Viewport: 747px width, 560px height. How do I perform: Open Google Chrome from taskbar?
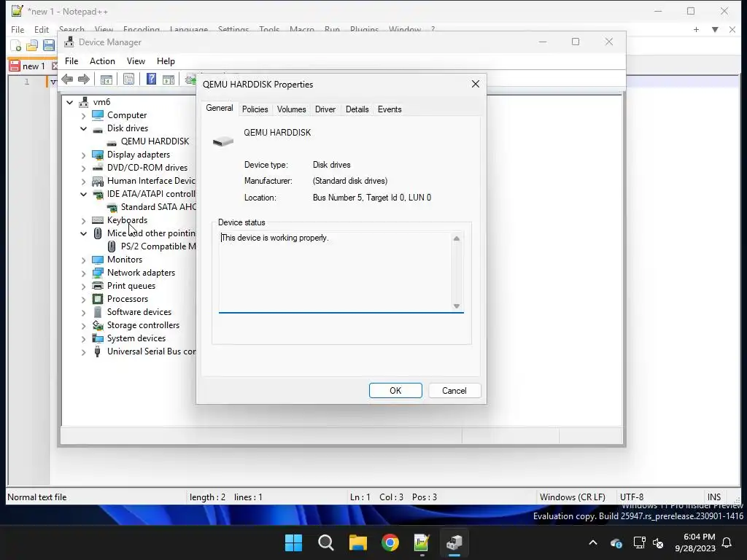(390, 542)
